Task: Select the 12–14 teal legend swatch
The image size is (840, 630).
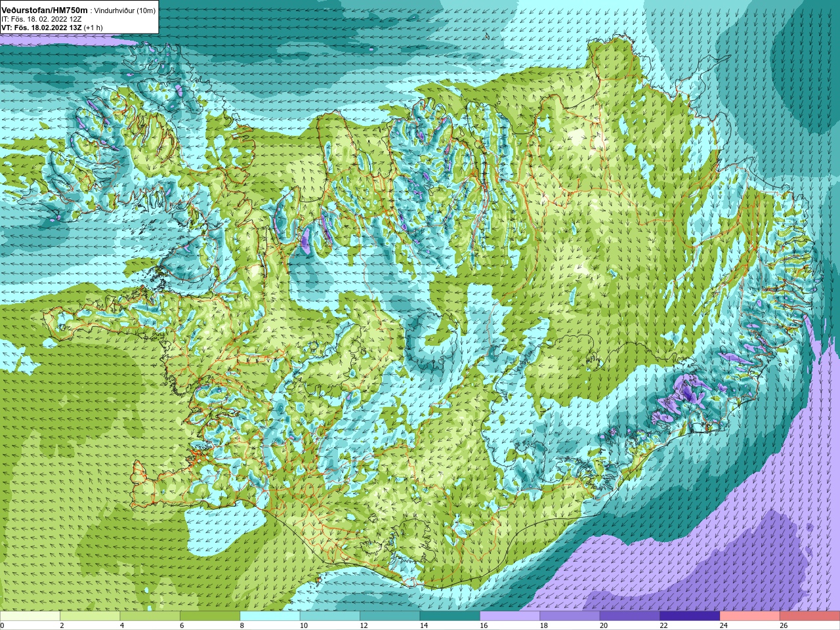Action: (390, 616)
